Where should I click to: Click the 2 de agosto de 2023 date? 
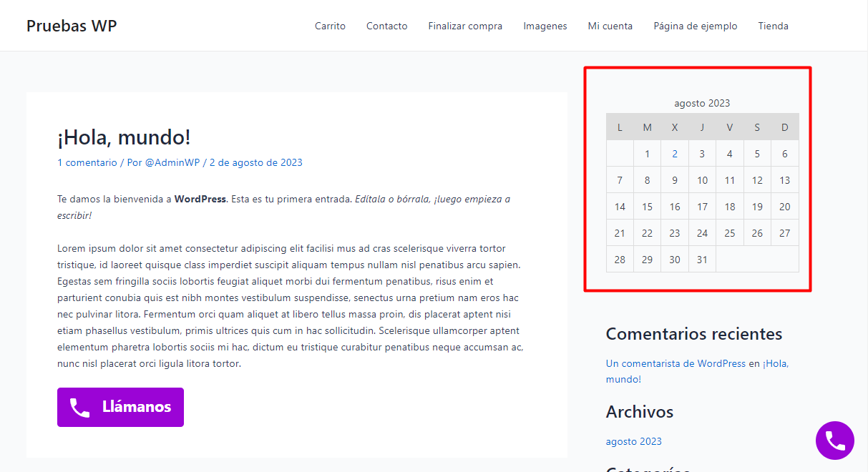click(x=256, y=162)
